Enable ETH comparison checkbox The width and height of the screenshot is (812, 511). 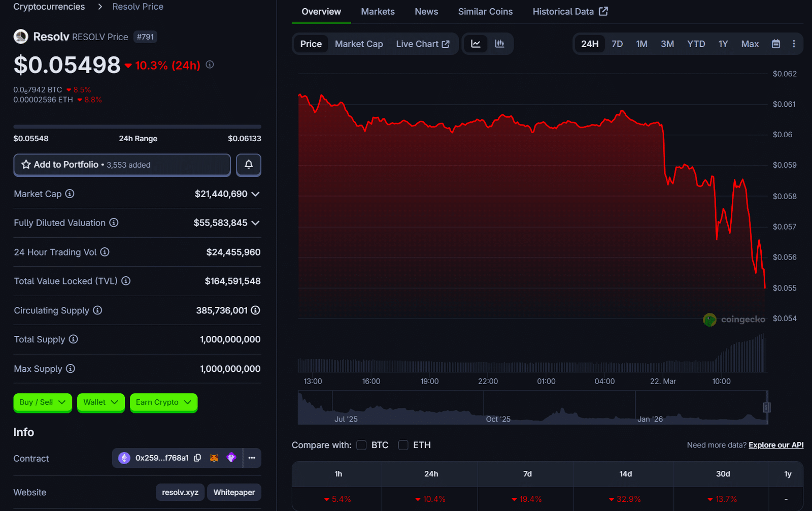(403, 445)
